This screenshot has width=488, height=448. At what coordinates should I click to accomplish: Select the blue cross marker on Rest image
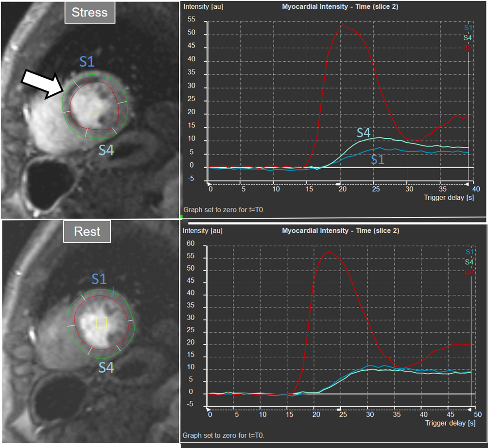[x=113, y=292]
